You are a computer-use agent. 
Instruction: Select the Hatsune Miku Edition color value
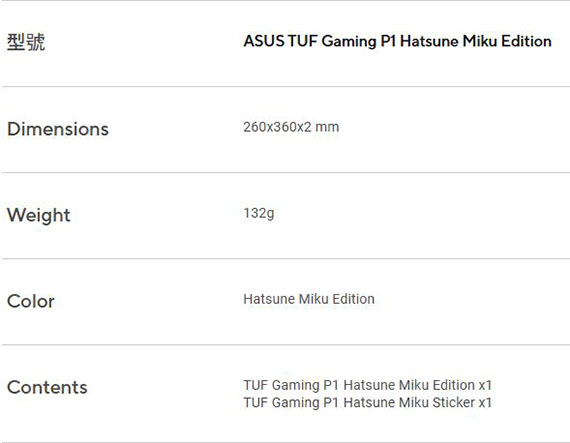pos(309,299)
